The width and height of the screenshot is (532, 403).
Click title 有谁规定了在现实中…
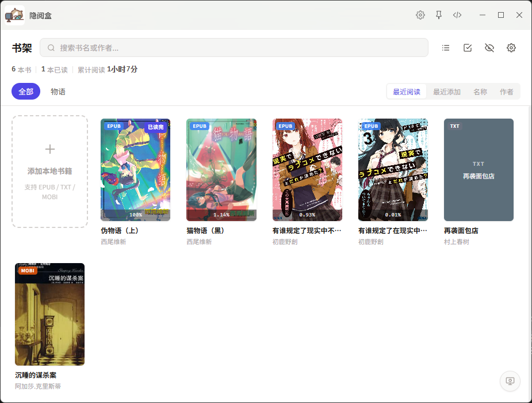[x=393, y=230]
